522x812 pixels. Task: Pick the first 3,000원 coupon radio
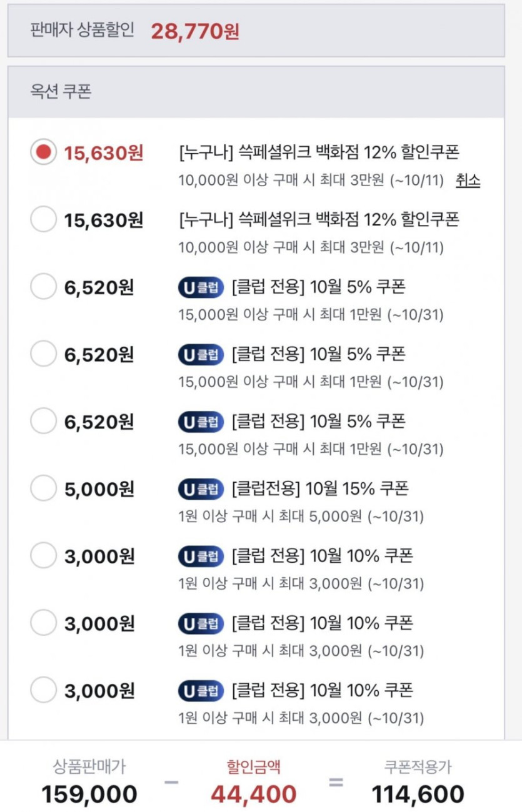point(43,556)
